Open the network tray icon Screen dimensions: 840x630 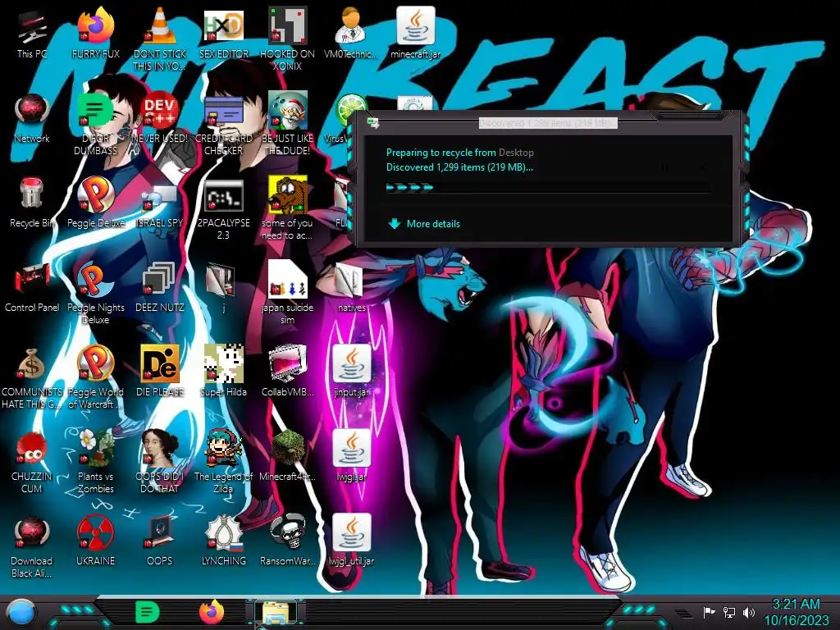point(729,612)
